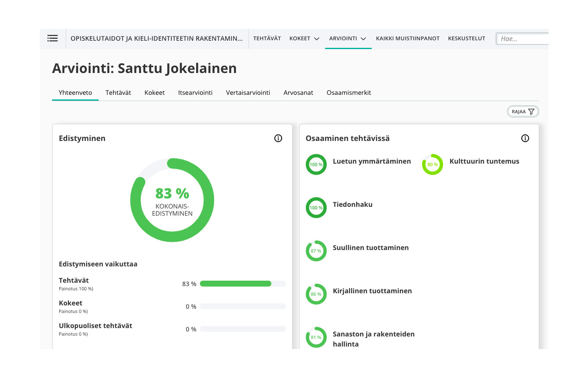The height and width of the screenshot is (378, 588).
Task: Click info icon in Osaaminen tehtävissä card
Action: 525,138
